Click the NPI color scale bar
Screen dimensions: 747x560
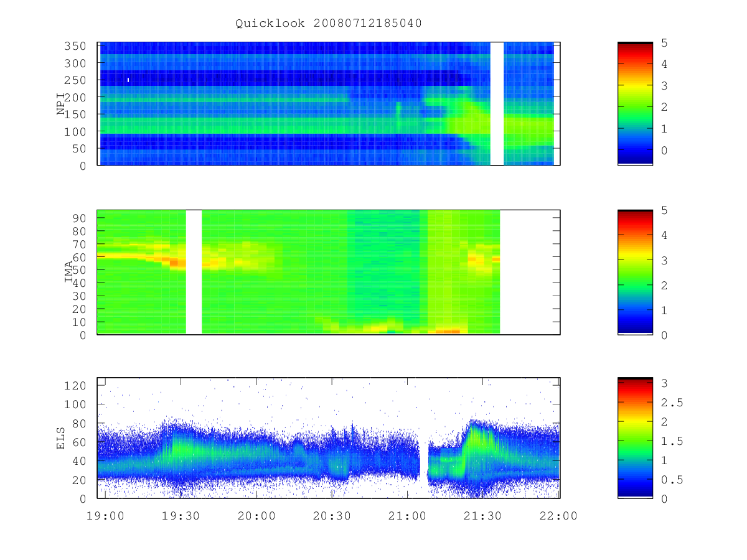(x=635, y=104)
